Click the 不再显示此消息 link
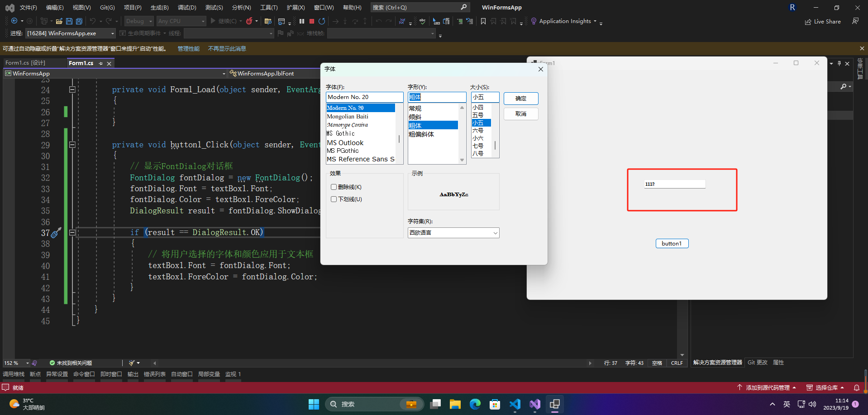The height and width of the screenshot is (415, 868). 227,49
